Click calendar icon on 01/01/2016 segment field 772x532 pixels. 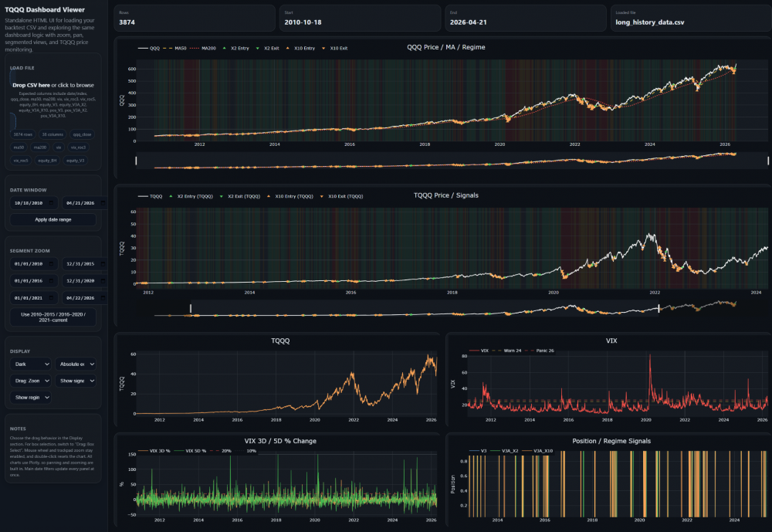(51, 281)
